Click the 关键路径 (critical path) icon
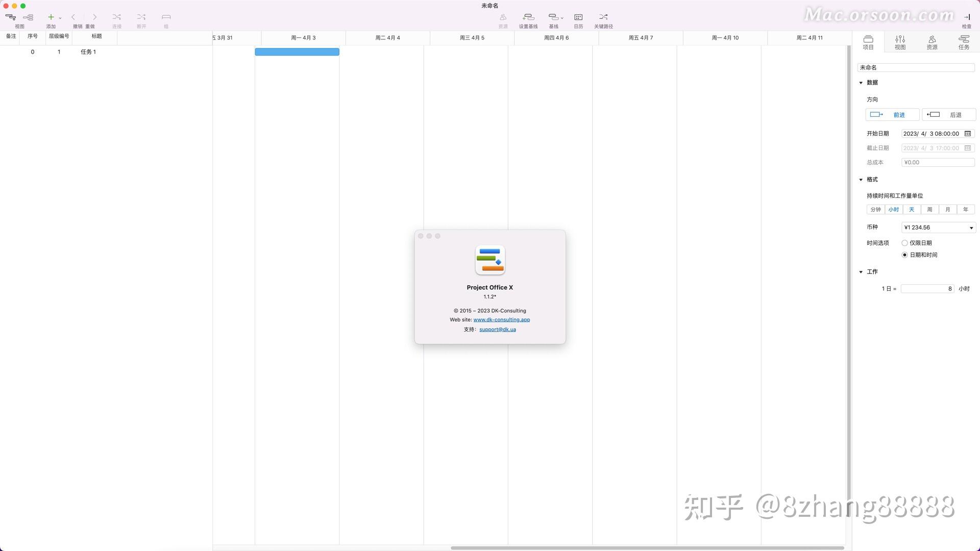 (x=603, y=17)
